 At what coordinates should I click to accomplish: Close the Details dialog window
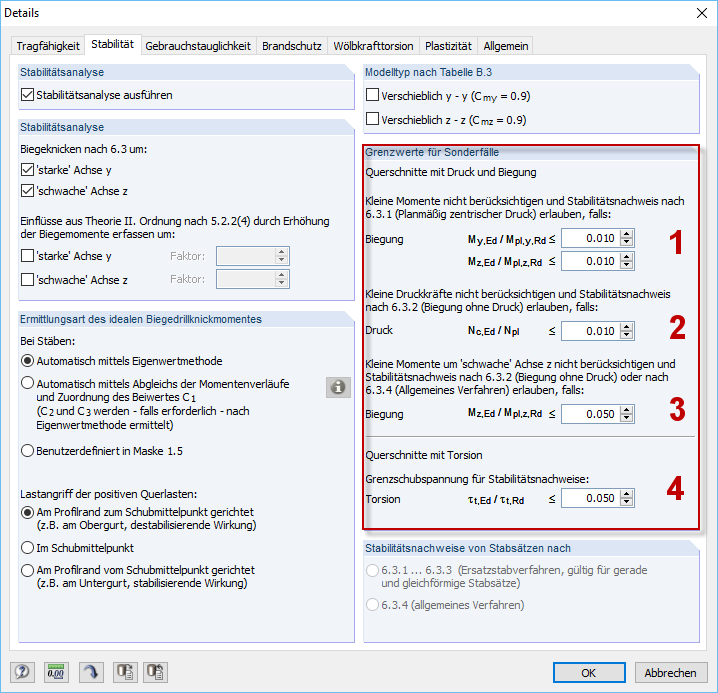pyautogui.click(x=702, y=13)
